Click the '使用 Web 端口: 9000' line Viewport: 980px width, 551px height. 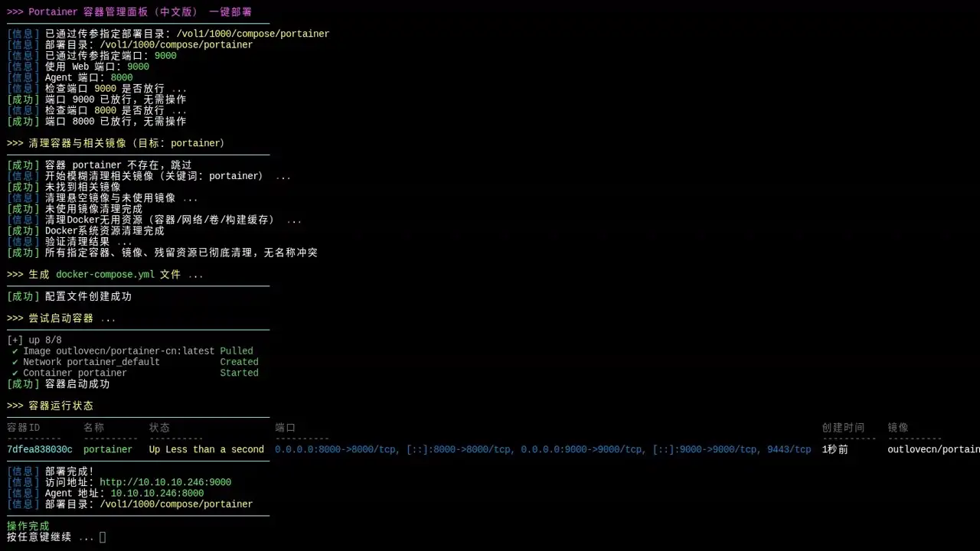click(x=78, y=67)
